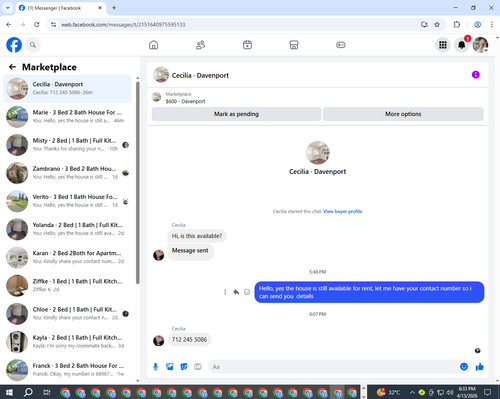Click Cecilia's large center profile picture
Screen dimensions: 500x399
318,153
